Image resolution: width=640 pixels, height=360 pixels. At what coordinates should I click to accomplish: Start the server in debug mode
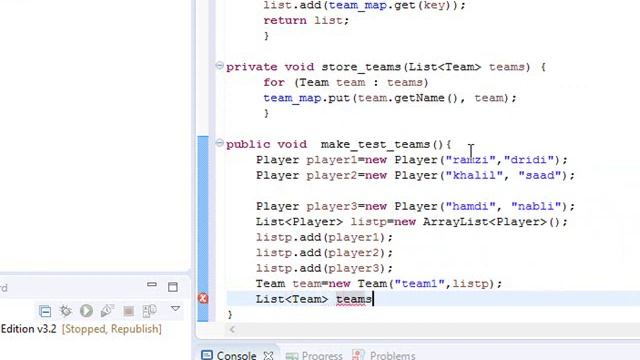65,311
